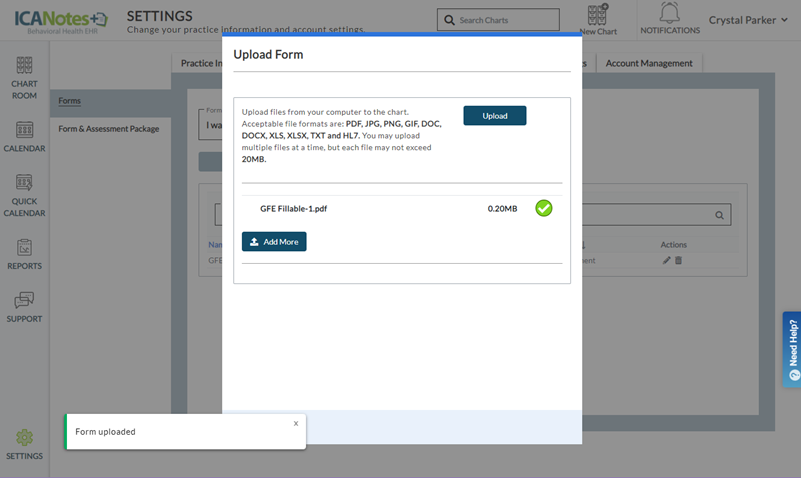Image resolution: width=801 pixels, height=478 pixels.
Task: Open the Notifications bell icon
Action: [x=669, y=13]
